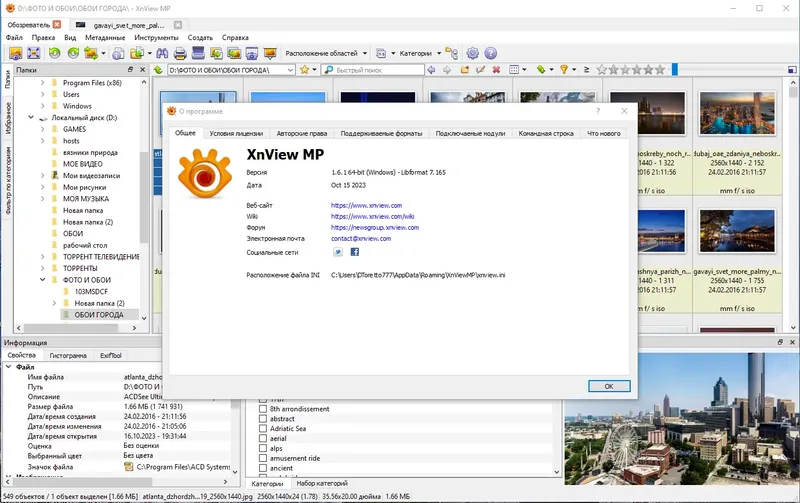Expand the GAMES folder node
Image resolution: width=800 pixels, height=503 pixels.
coord(42,129)
